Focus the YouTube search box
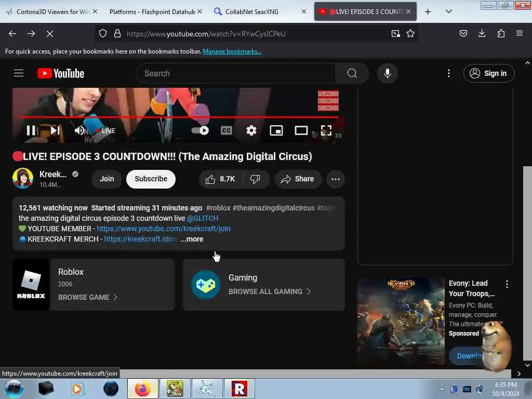This screenshot has height=399, width=532. pyautogui.click(x=235, y=73)
